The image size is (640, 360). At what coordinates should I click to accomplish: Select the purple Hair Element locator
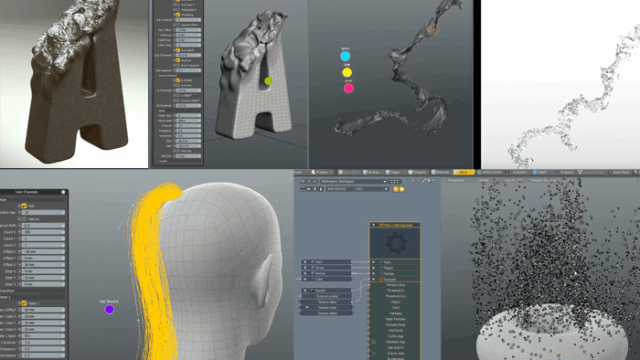click(109, 309)
